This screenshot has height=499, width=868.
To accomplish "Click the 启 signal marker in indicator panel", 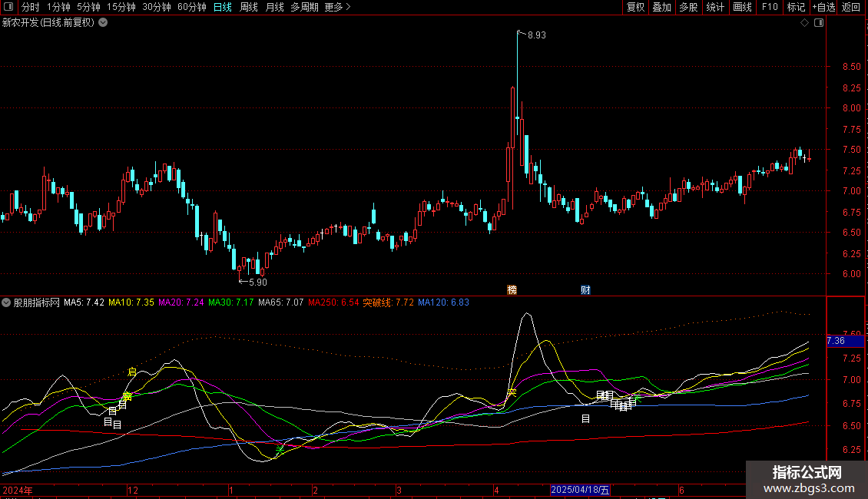I will coord(132,372).
